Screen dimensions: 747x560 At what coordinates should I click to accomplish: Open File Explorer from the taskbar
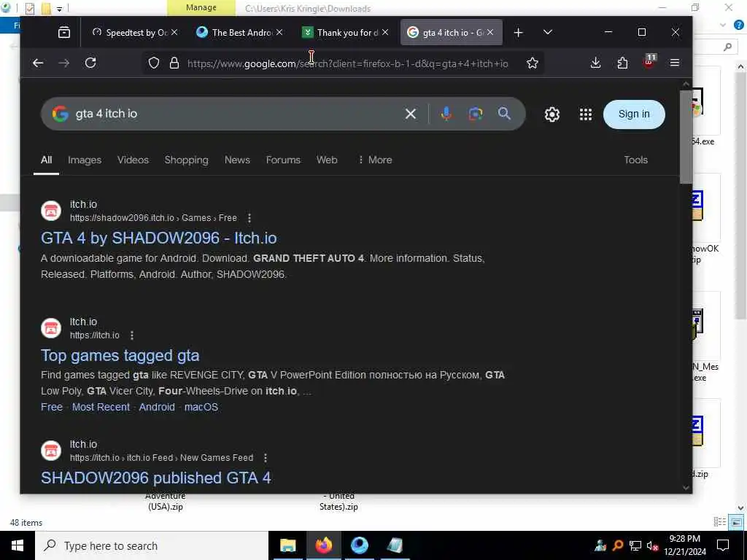(287, 545)
